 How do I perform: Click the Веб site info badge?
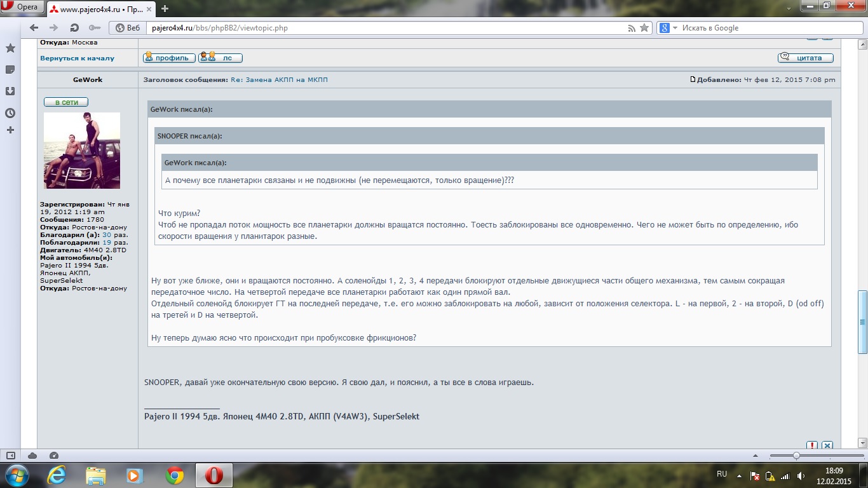(x=128, y=28)
